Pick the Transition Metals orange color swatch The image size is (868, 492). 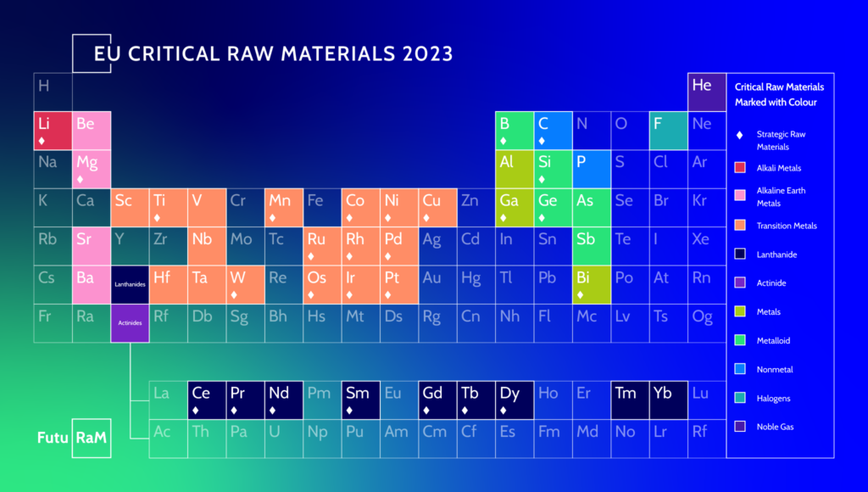(x=741, y=226)
